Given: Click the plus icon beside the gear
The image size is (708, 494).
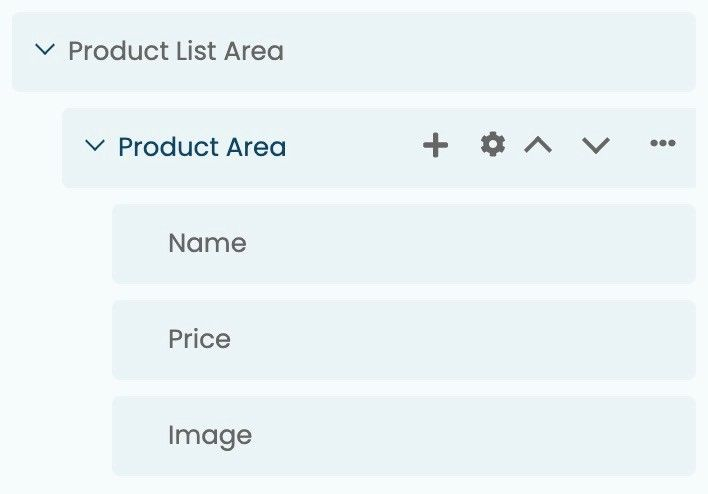Looking at the screenshot, I should 435,145.
